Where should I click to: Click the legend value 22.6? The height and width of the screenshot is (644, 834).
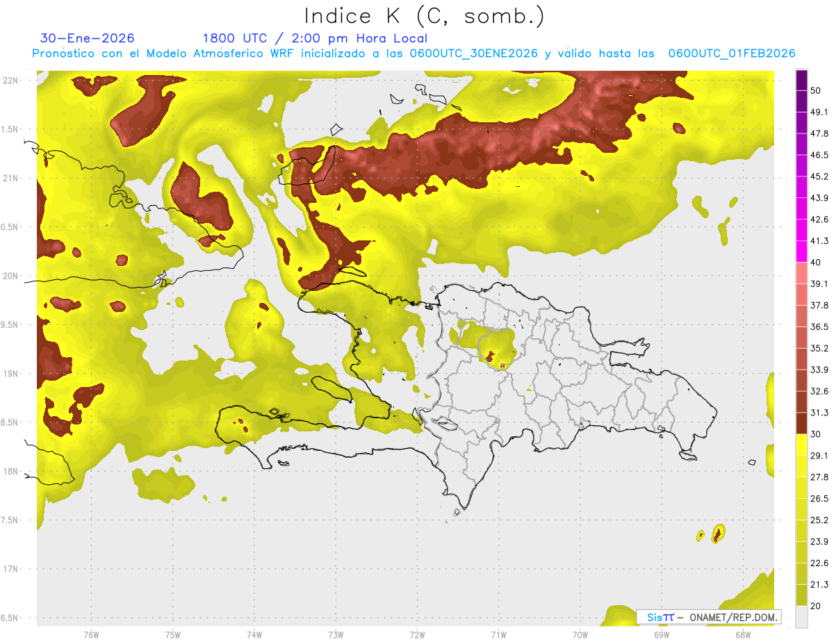point(819,563)
